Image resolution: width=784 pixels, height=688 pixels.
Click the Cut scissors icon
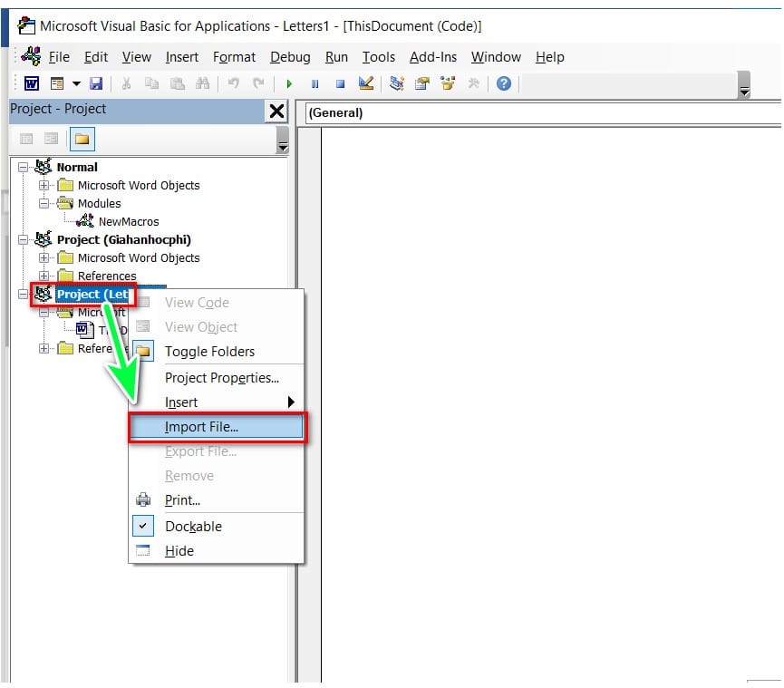coord(126,83)
